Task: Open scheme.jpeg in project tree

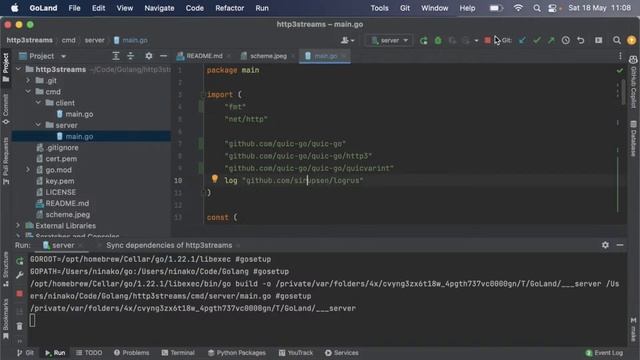Action: (67, 214)
